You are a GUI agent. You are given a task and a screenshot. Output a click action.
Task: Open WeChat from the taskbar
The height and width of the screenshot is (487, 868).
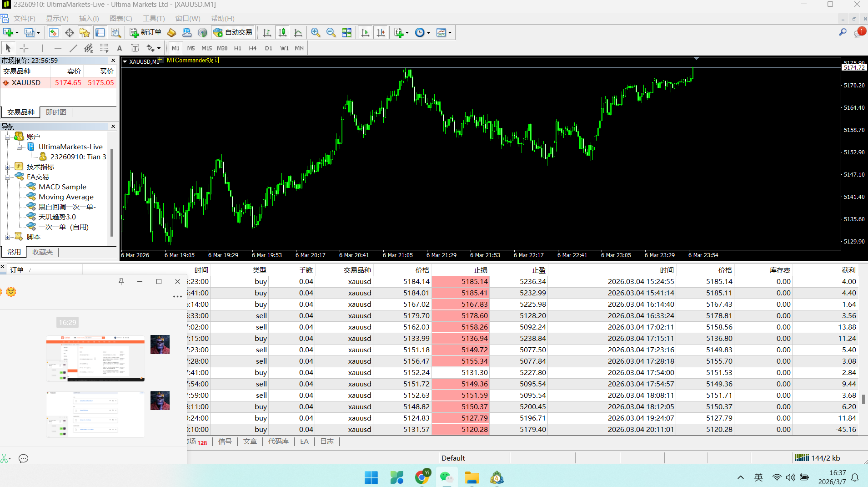pos(446,477)
